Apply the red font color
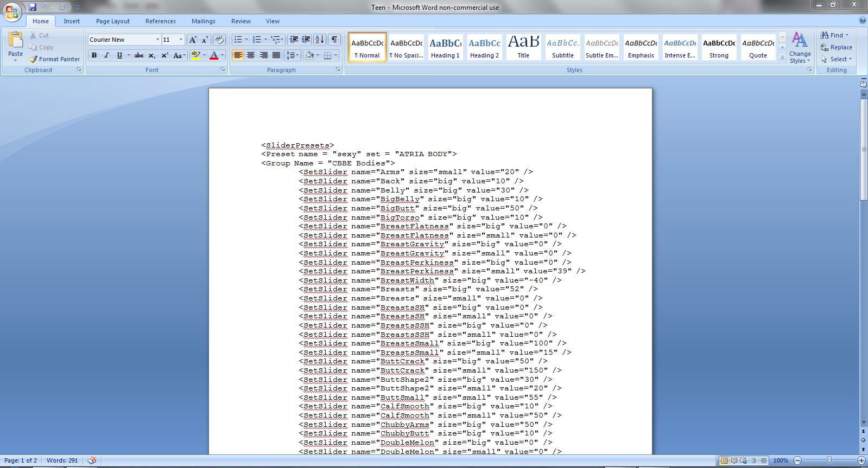868x468 pixels. (x=214, y=55)
